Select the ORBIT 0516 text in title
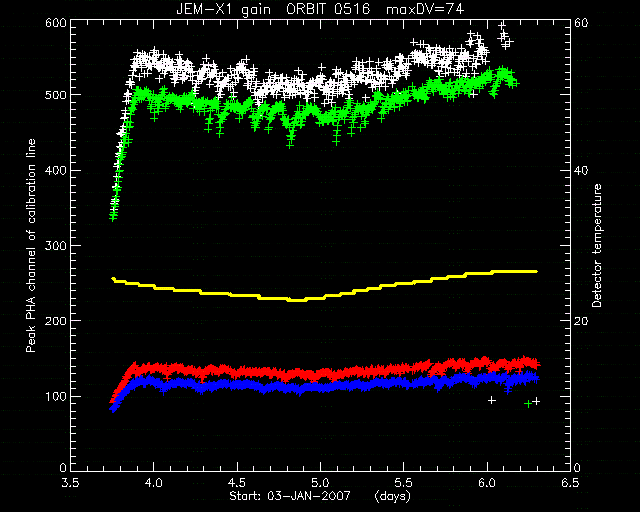The width and height of the screenshot is (640, 512). 328,9
